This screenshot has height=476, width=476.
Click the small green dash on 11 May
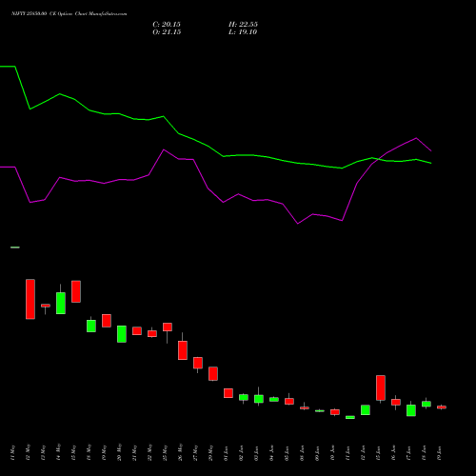coord(15,248)
